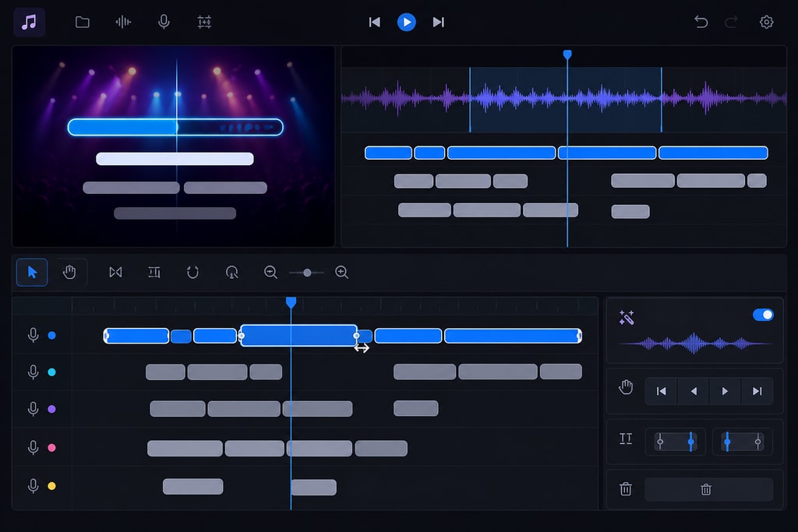Click the text timing icon in side panel
Image resolution: width=798 pixels, height=532 pixels.
(x=626, y=439)
